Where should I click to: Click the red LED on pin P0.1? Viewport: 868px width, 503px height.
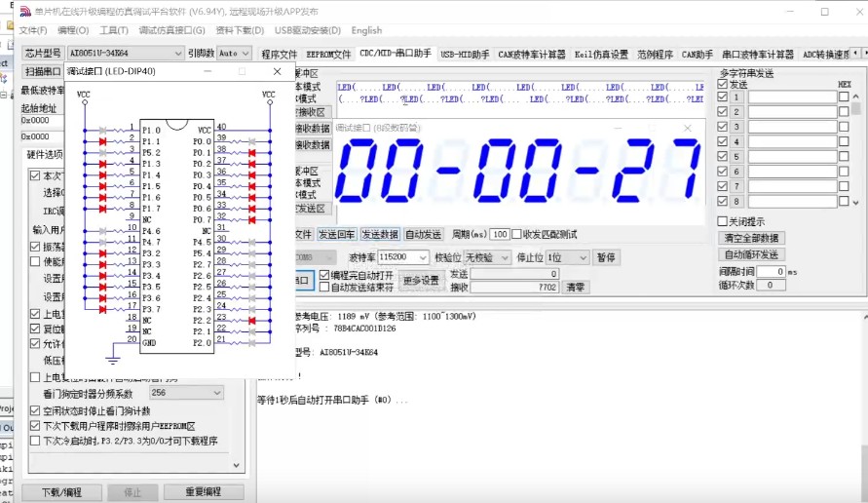click(x=252, y=153)
